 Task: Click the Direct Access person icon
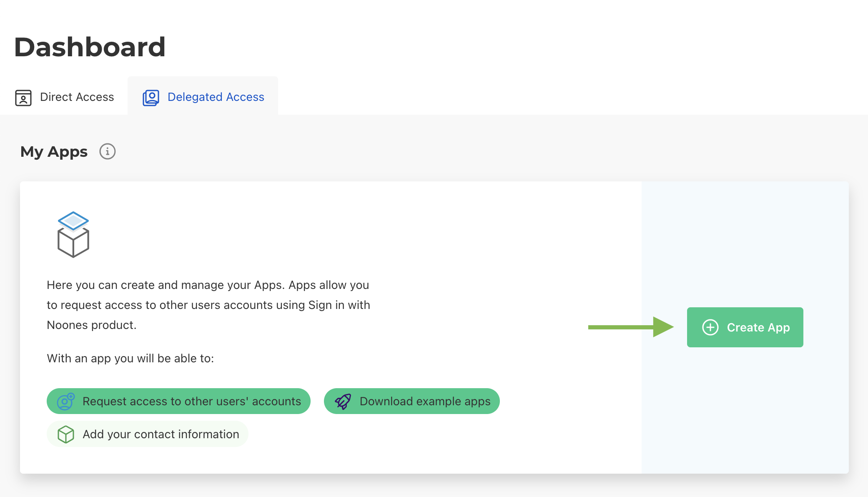(x=23, y=98)
